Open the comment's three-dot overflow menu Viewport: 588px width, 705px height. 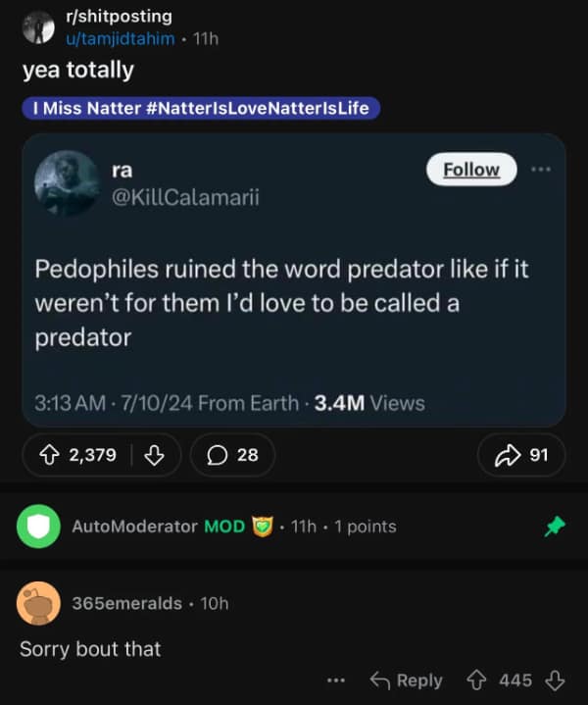click(336, 680)
